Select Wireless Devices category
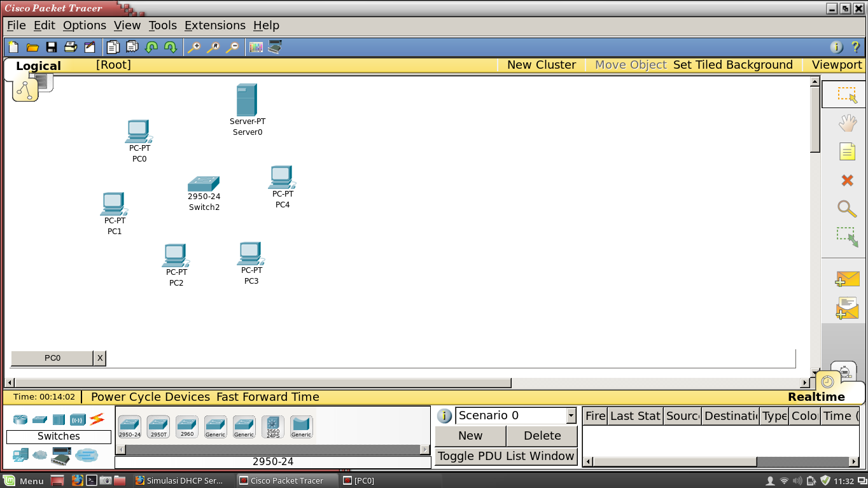The image size is (868, 488). tap(78, 419)
